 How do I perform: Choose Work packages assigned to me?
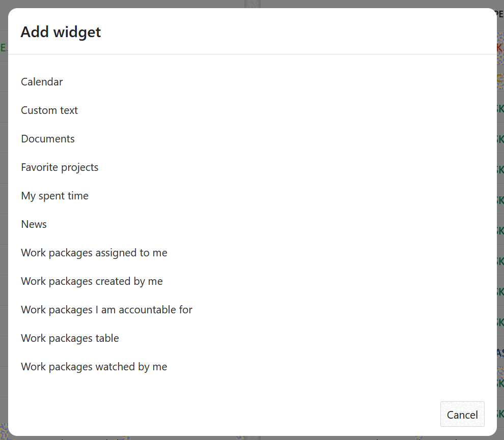tap(94, 252)
